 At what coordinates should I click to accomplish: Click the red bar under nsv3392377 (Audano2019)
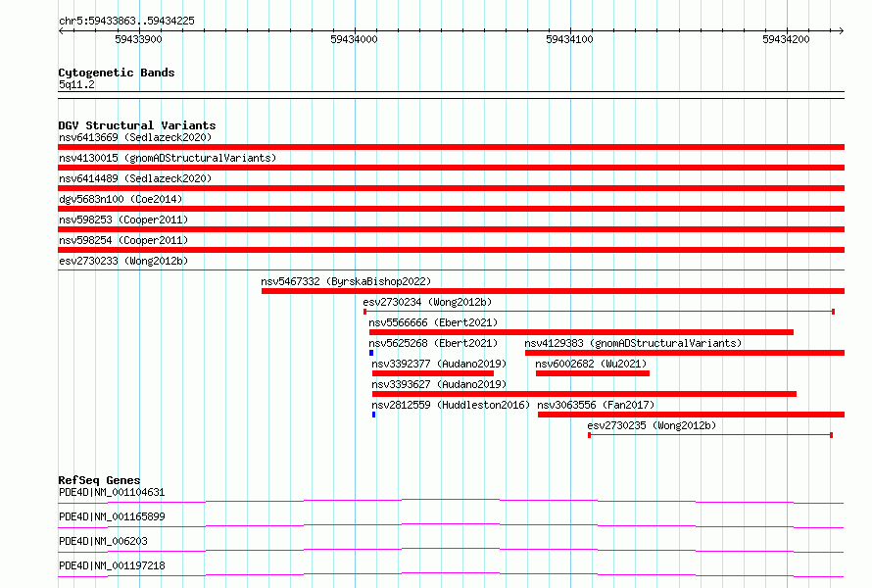(x=433, y=373)
